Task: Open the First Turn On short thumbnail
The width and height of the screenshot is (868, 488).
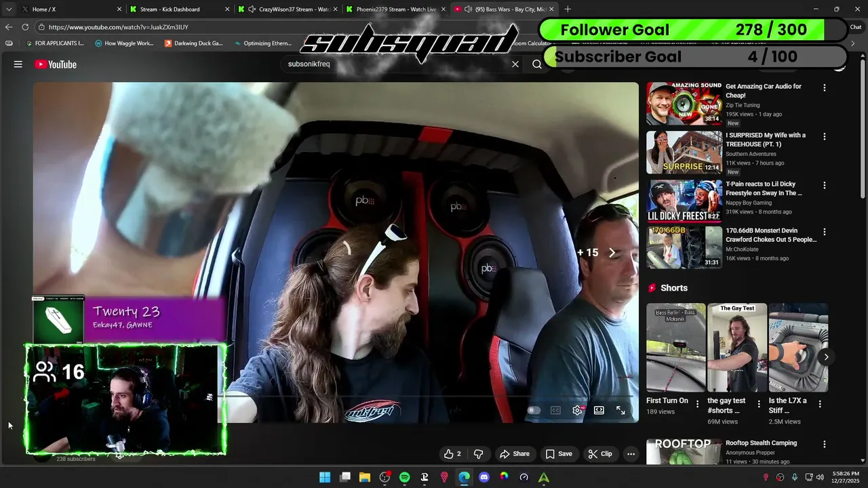Action: [x=676, y=348]
